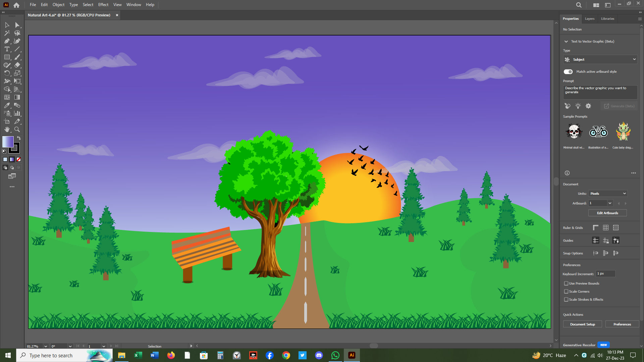Click the Prompt description text field
This screenshot has height=362, width=644.
(x=600, y=92)
